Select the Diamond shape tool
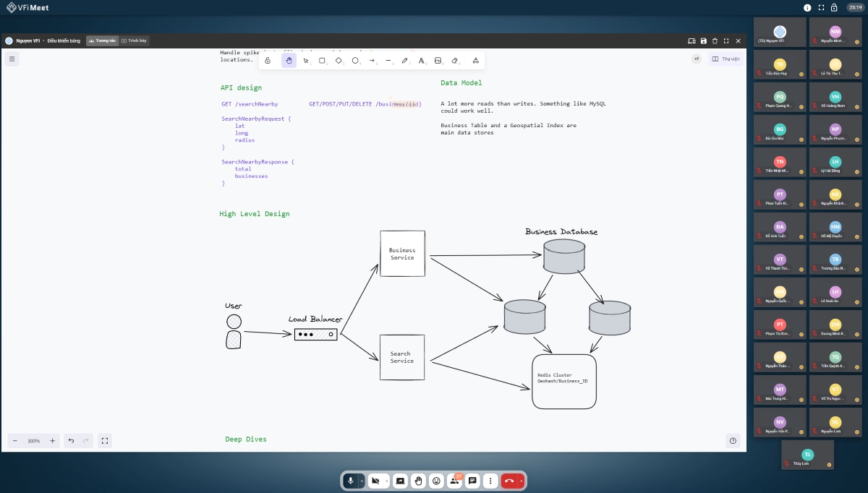 coord(339,61)
